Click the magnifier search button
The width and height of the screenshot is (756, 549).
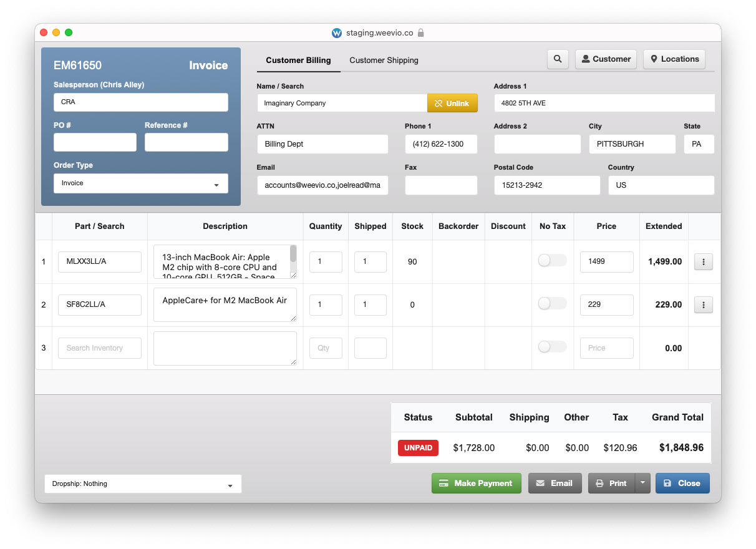click(558, 59)
